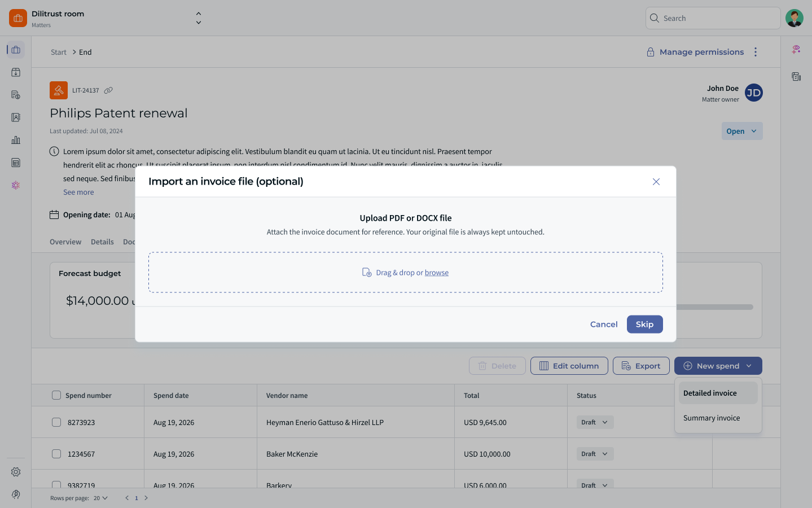Open Manage permissions
Image resolution: width=812 pixels, height=508 pixels.
[695, 52]
